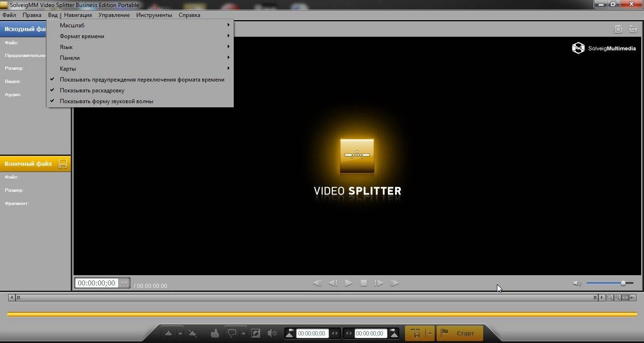Click stepper arrows of left marker time
The image size is (644, 343).
coord(335,333)
